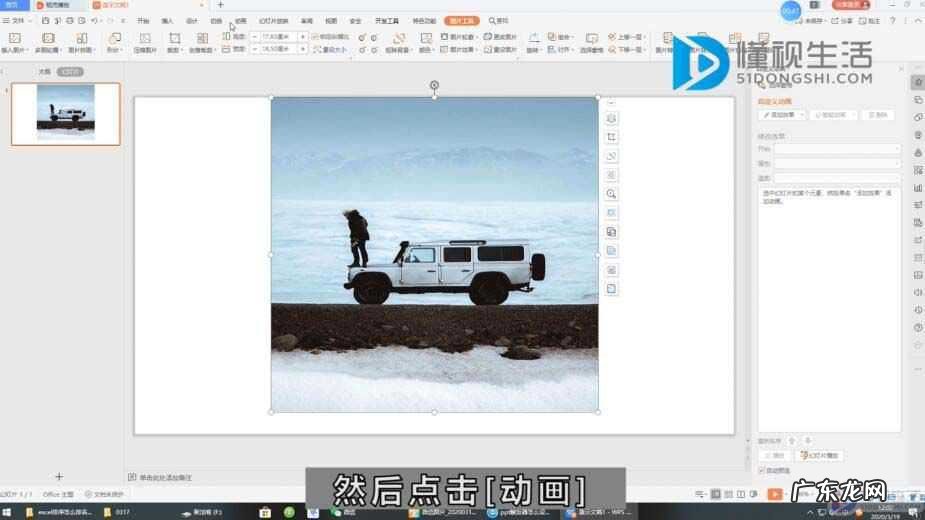Screen dimensions: 925x520
Task: Click the Remove Background tool
Action: (x=398, y=43)
